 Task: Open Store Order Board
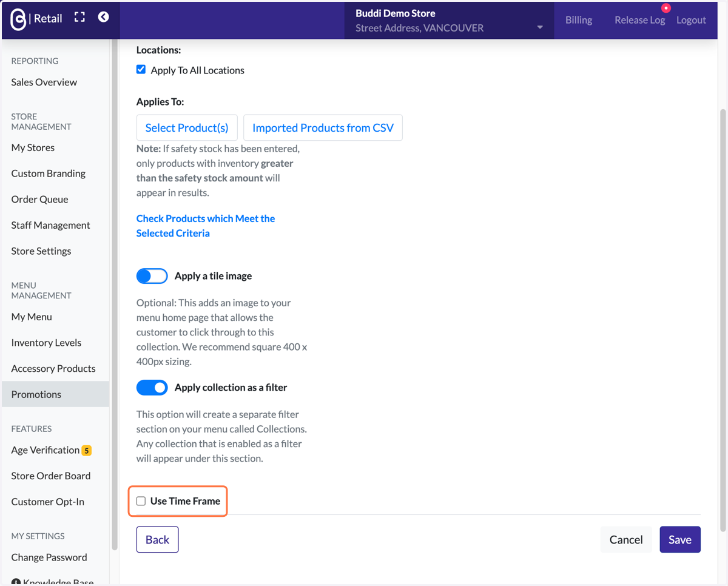tap(51, 476)
